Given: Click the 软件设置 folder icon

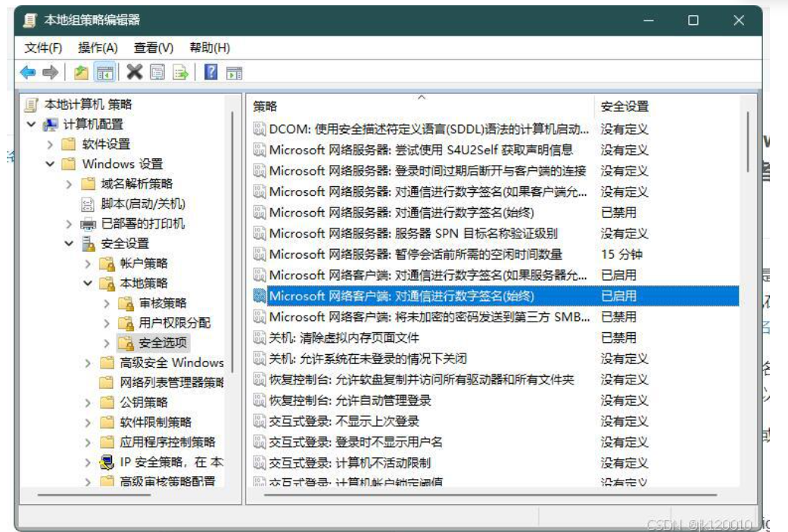Looking at the screenshot, I should [68, 145].
